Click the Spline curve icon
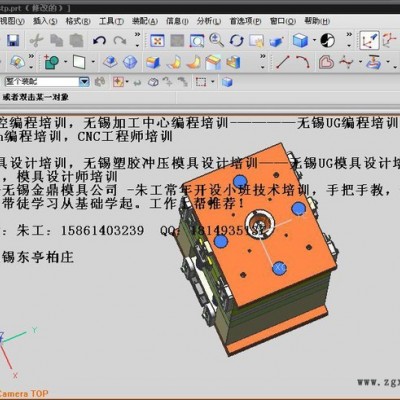This screenshot has width=400, height=400. pyautogui.click(x=346, y=62)
